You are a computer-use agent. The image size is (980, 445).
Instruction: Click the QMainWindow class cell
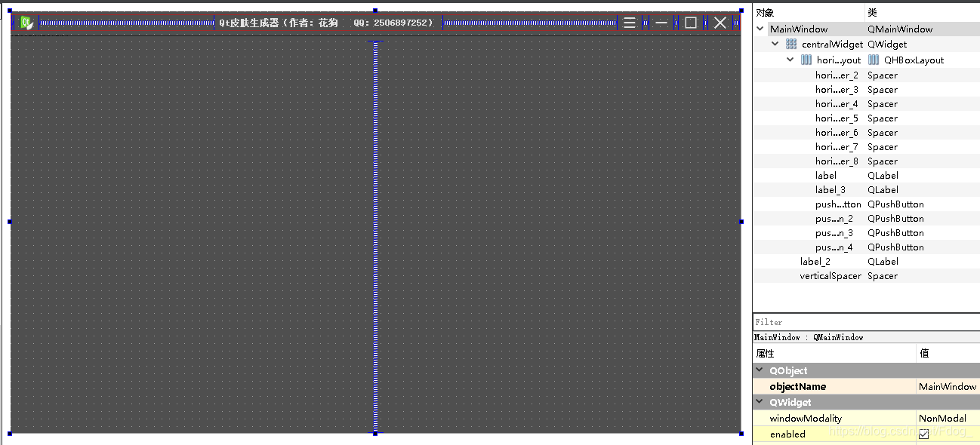click(900, 29)
